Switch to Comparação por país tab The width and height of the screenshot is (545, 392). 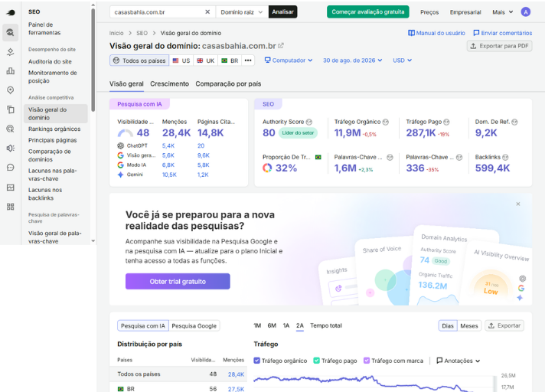pos(228,83)
